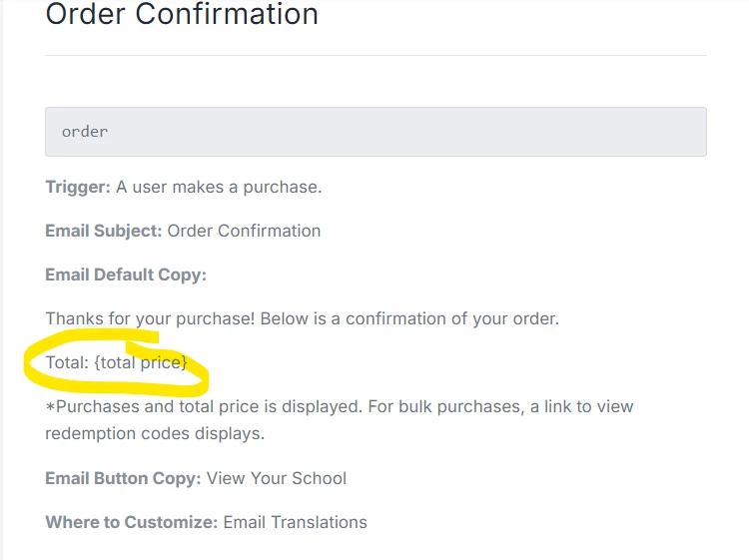Open the 'Email Translations' reference

pos(295,522)
